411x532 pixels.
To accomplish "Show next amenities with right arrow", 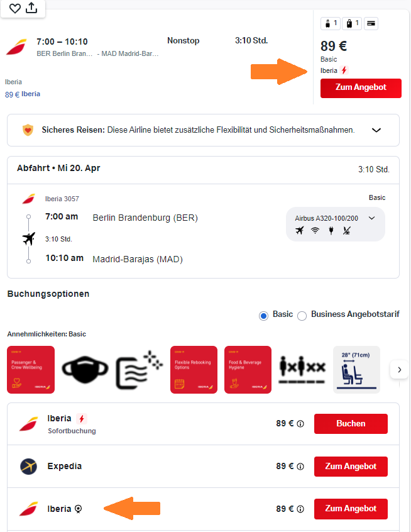I will (x=399, y=370).
